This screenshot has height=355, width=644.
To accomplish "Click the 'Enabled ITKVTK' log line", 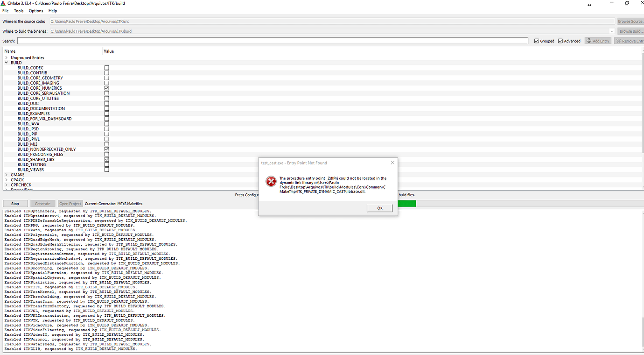I will click(x=70, y=320).
